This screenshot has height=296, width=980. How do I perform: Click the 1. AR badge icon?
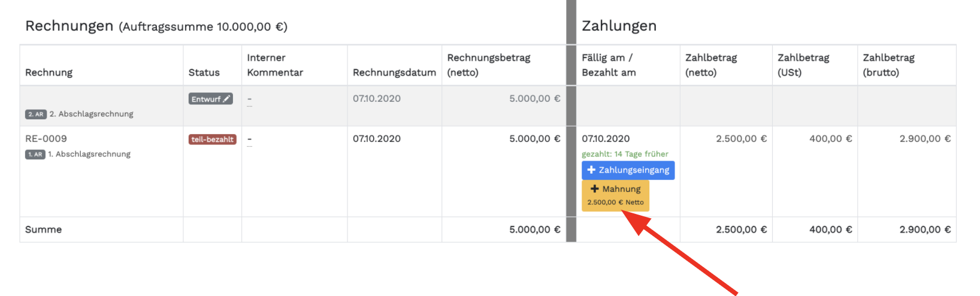click(35, 155)
